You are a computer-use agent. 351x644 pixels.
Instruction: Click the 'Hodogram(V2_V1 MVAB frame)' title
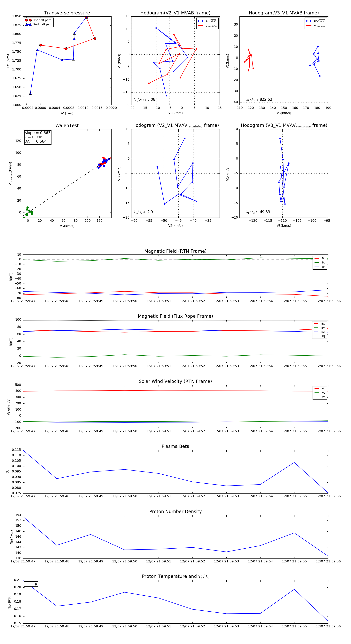[175, 13]
